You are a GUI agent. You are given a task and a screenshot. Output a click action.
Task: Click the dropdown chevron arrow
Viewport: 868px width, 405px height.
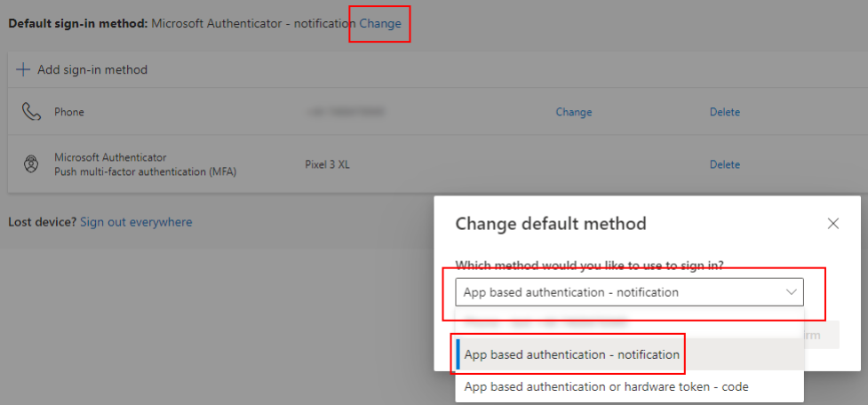pyautogui.click(x=792, y=292)
